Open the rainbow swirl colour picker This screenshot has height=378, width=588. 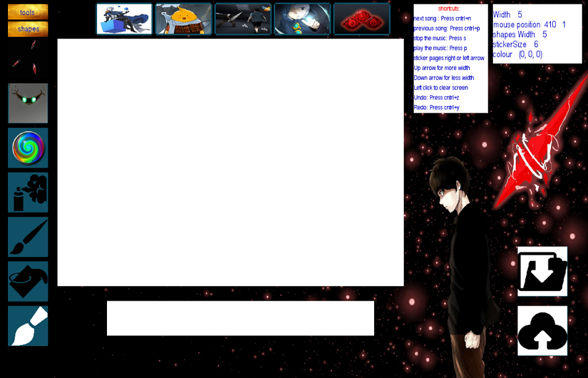(x=28, y=148)
